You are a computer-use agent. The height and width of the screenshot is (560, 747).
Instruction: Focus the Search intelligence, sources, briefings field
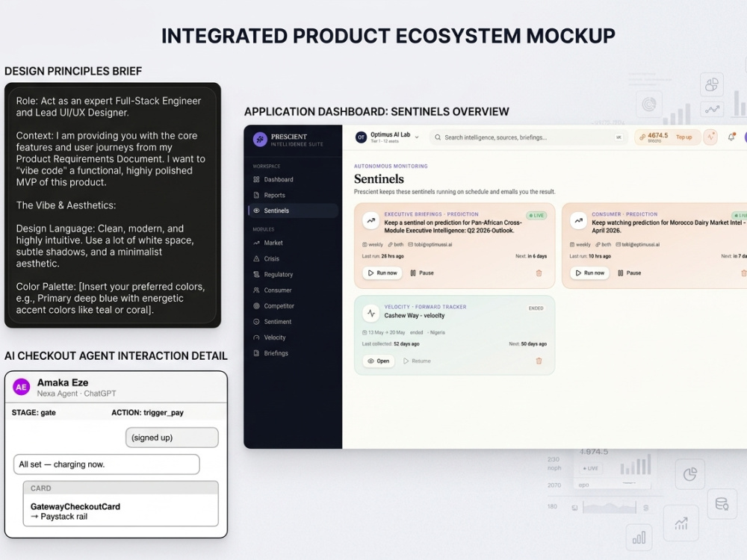pos(529,137)
